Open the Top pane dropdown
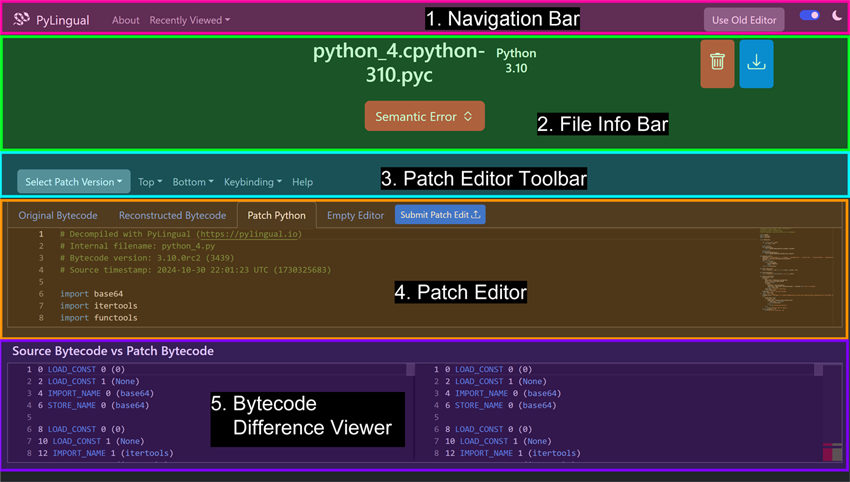This screenshot has height=482, width=850. pos(150,182)
